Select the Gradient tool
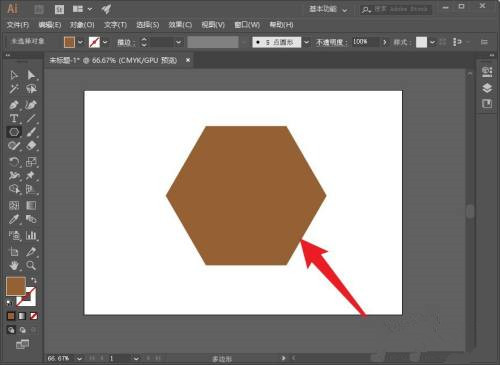Image resolution: width=500 pixels, height=365 pixels. (31, 205)
